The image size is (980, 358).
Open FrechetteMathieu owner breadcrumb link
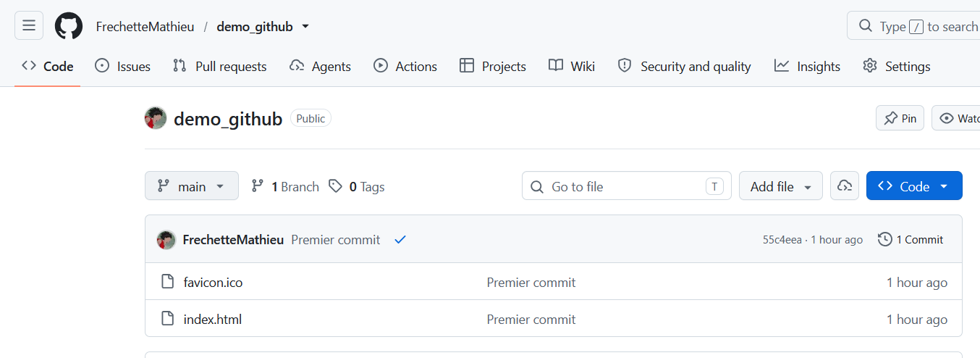pos(145,26)
